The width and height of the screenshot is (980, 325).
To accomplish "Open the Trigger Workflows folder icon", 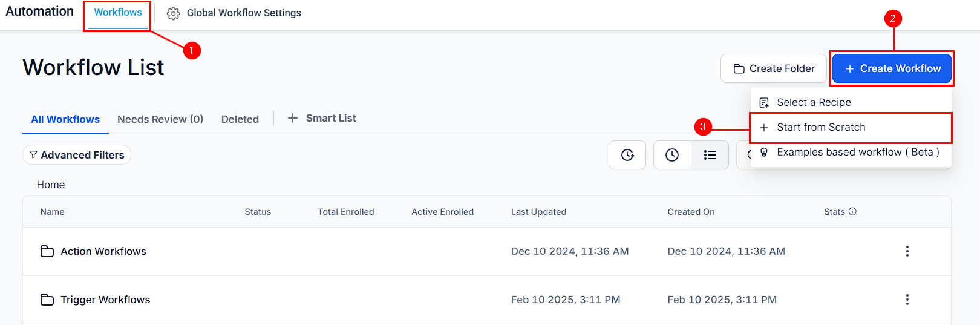I will 47,300.
